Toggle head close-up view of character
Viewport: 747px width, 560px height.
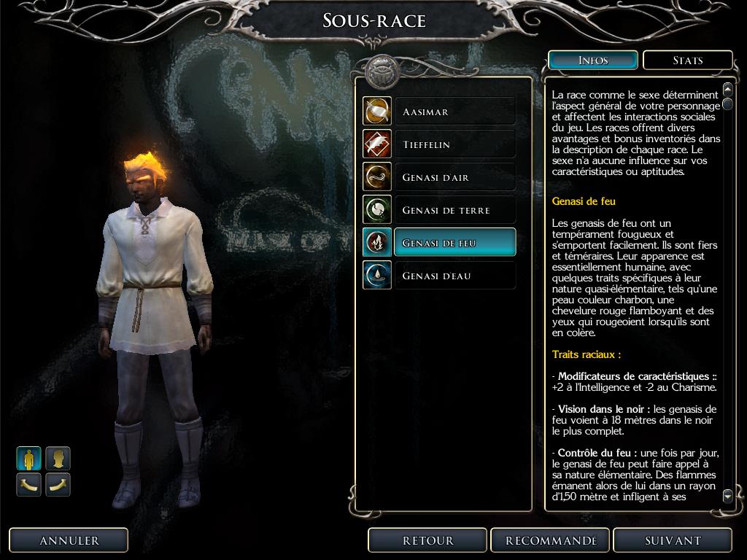(x=58, y=459)
